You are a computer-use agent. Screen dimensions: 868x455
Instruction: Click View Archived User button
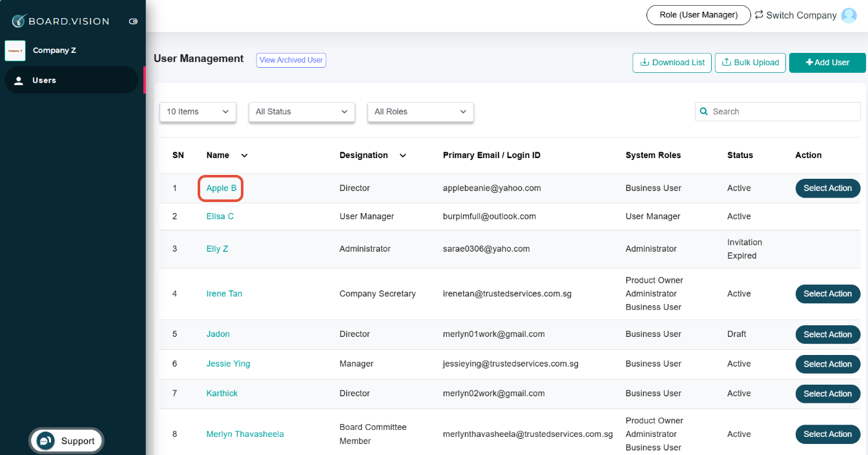(291, 60)
